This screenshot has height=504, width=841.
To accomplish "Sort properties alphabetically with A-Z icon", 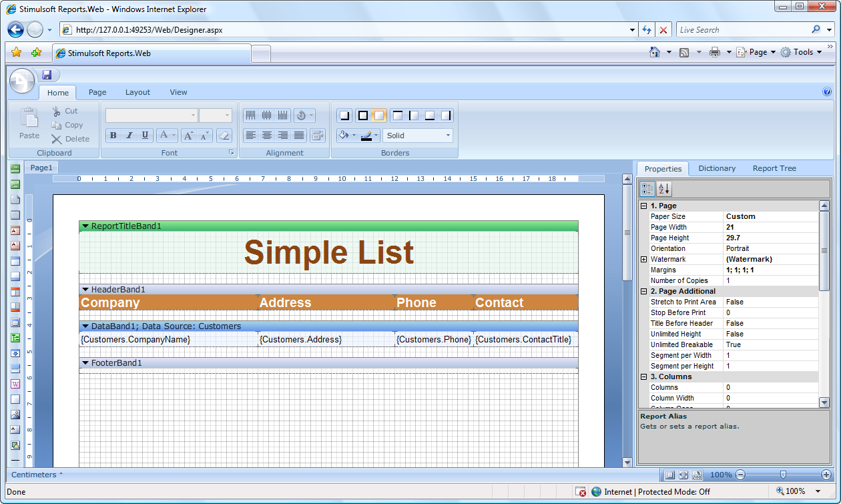I will pyautogui.click(x=664, y=189).
